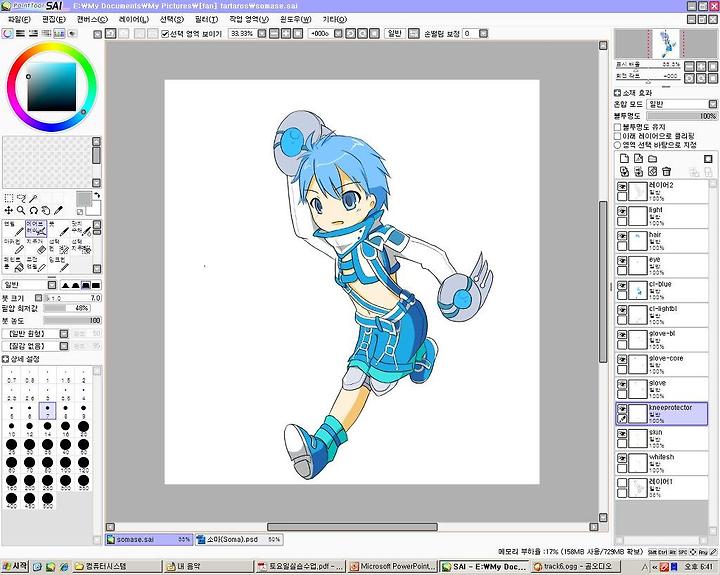Select the rectangular selection tool
This screenshot has width=720, height=575.
click(x=9, y=198)
